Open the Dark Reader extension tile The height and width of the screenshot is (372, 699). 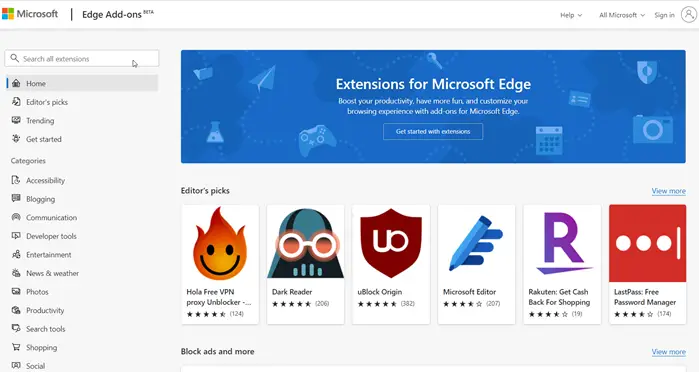(x=305, y=265)
